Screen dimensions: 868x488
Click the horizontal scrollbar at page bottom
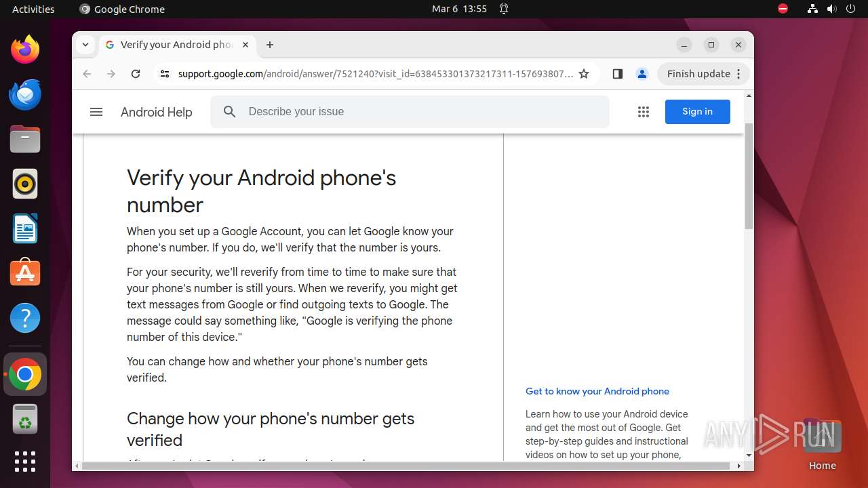click(406, 466)
